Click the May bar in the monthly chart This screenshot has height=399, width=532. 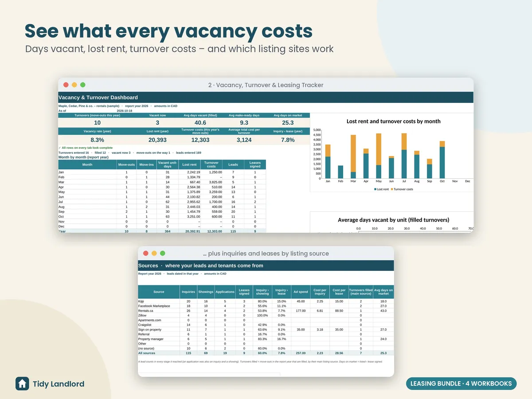pyautogui.click(x=379, y=156)
